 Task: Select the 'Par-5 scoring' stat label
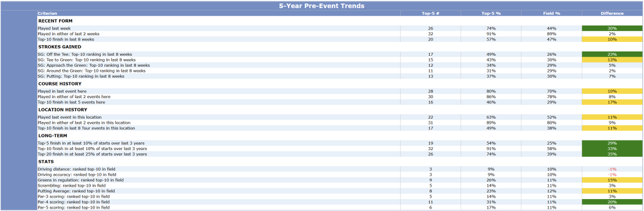(74, 207)
